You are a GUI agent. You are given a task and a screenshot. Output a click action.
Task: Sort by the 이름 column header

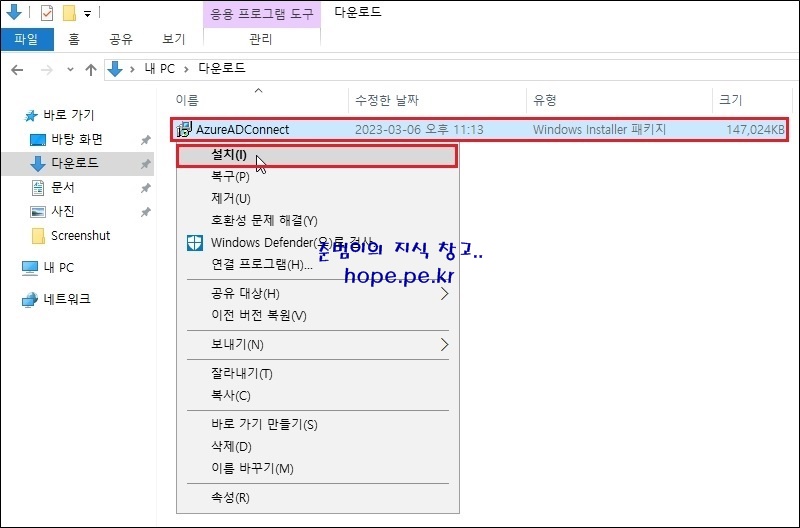coord(260,100)
